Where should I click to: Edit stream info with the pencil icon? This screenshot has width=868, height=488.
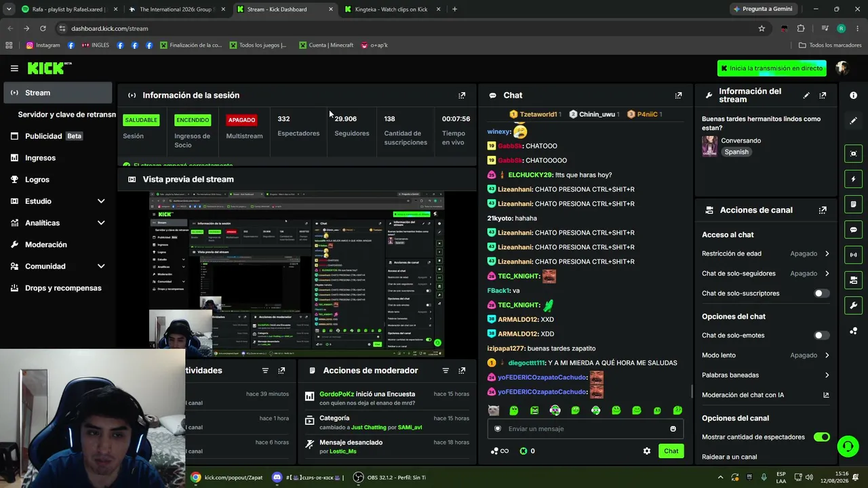pos(806,96)
